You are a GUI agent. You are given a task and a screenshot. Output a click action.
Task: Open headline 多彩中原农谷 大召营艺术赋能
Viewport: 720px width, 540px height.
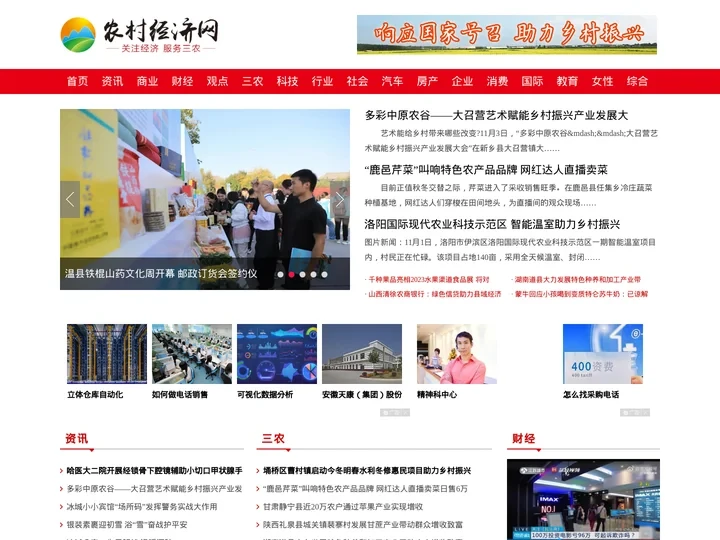(x=496, y=115)
